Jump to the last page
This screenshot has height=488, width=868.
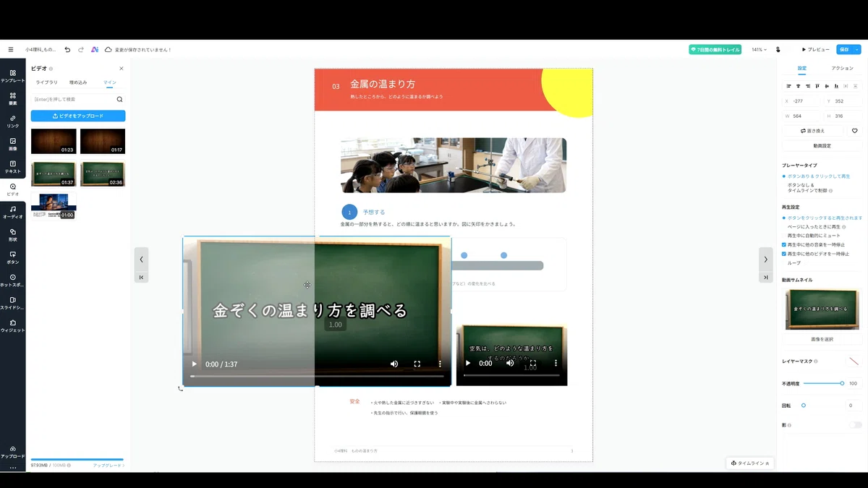click(766, 278)
